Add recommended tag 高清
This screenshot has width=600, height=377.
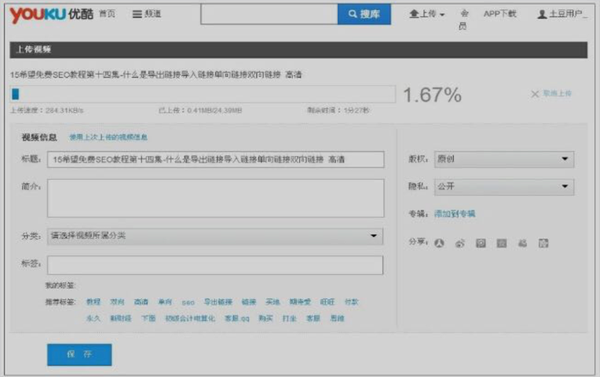click(141, 302)
